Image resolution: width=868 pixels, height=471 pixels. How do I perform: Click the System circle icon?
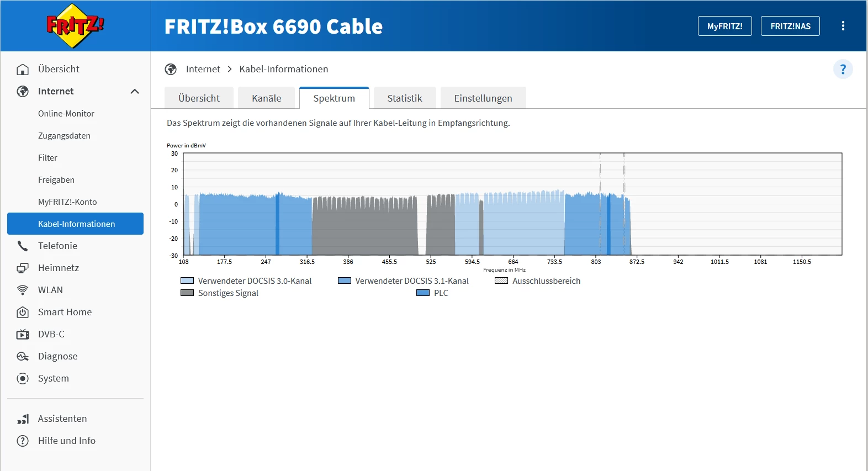tap(23, 378)
